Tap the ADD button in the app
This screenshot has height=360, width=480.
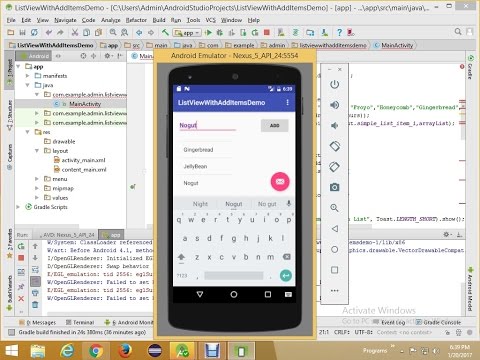274,125
